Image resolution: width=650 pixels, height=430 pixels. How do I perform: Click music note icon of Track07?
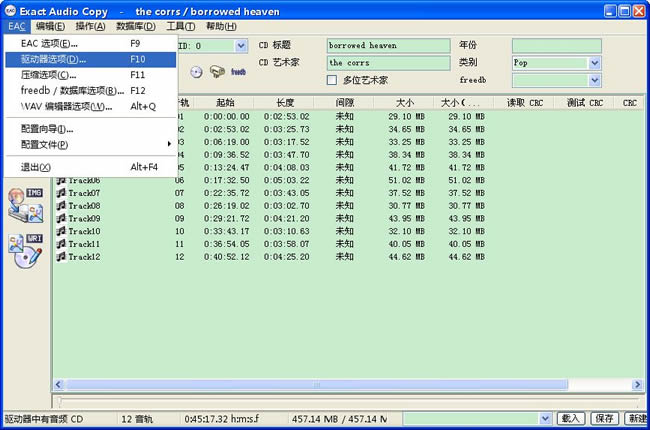[x=61, y=193]
